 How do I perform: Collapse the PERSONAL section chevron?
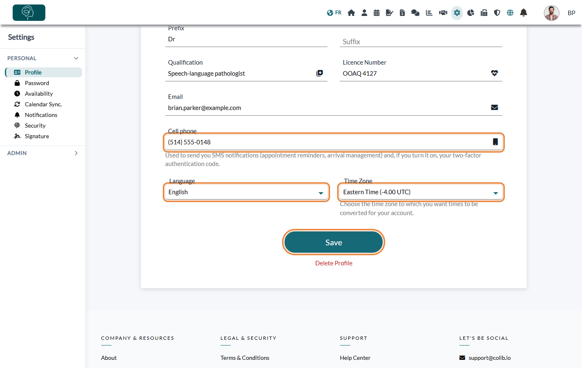76,58
